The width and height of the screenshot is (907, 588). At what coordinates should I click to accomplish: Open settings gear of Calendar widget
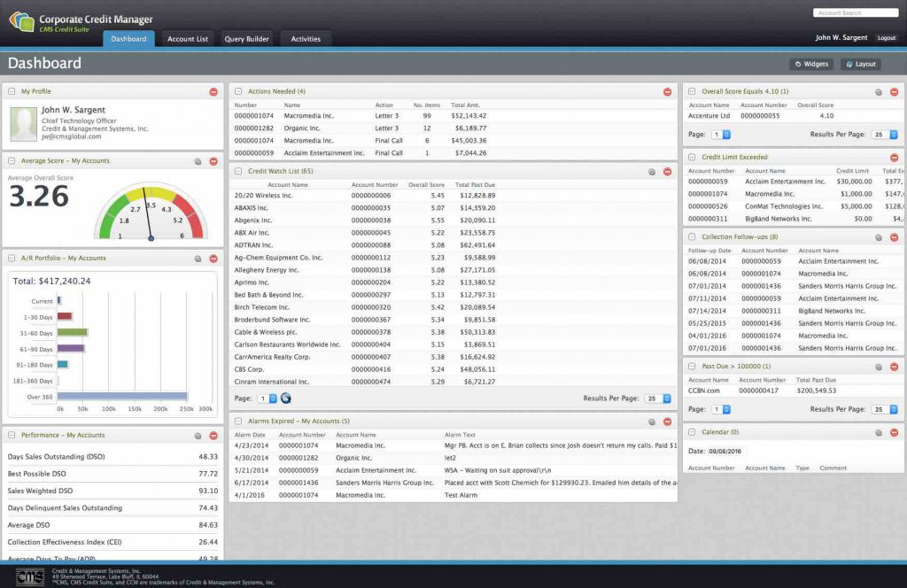click(x=879, y=432)
